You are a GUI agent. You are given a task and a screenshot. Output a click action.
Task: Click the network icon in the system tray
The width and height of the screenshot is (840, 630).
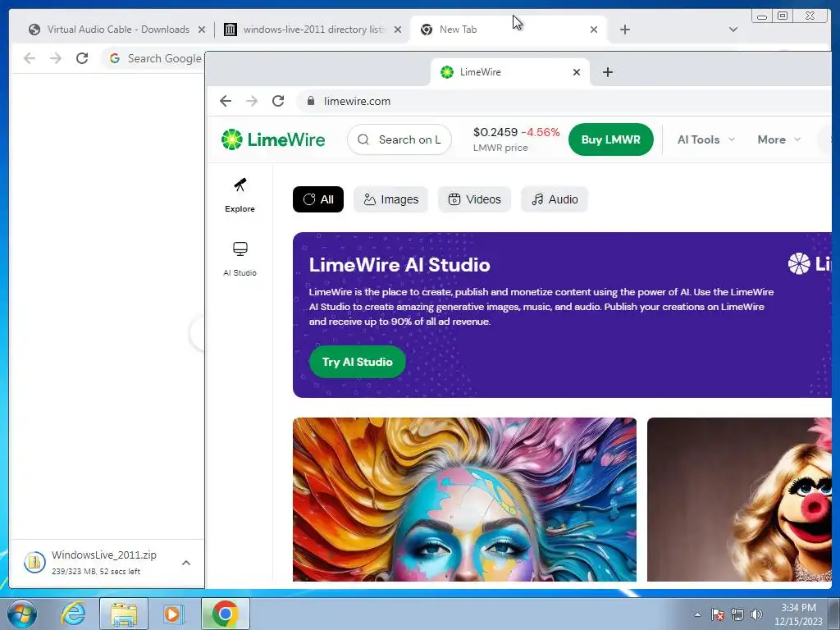point(737,614)
